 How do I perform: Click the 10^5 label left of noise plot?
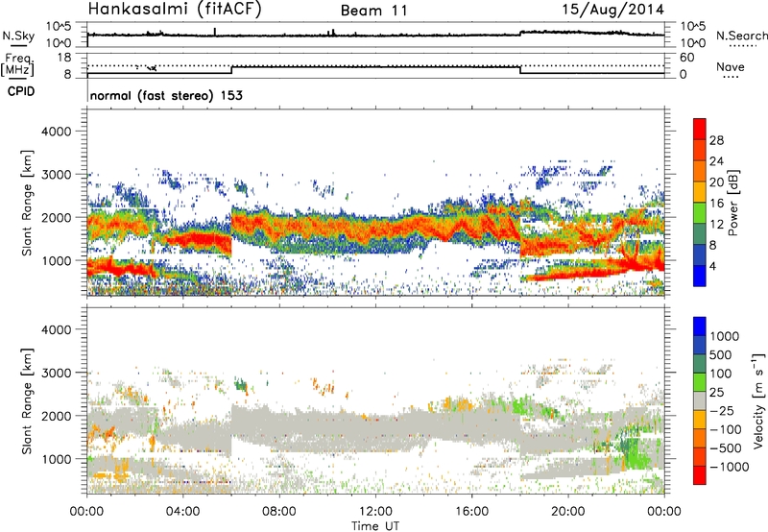59,27
